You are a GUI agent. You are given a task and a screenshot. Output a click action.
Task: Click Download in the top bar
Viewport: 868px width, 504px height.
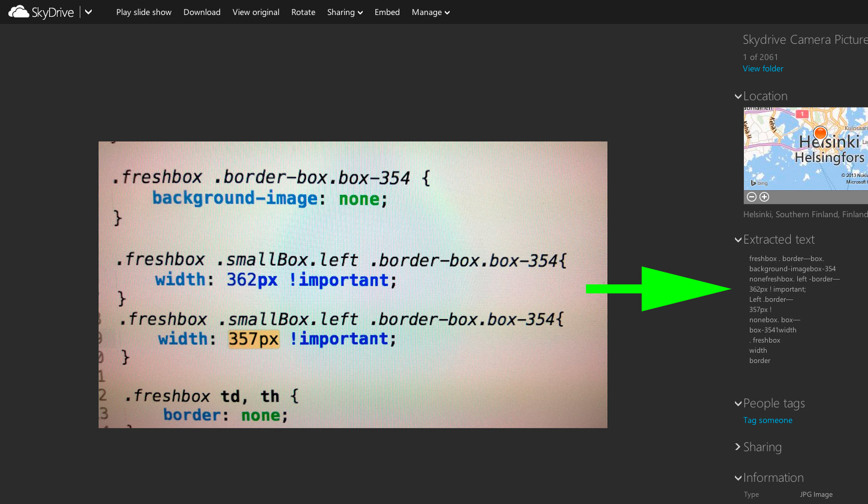pos(202,12)
